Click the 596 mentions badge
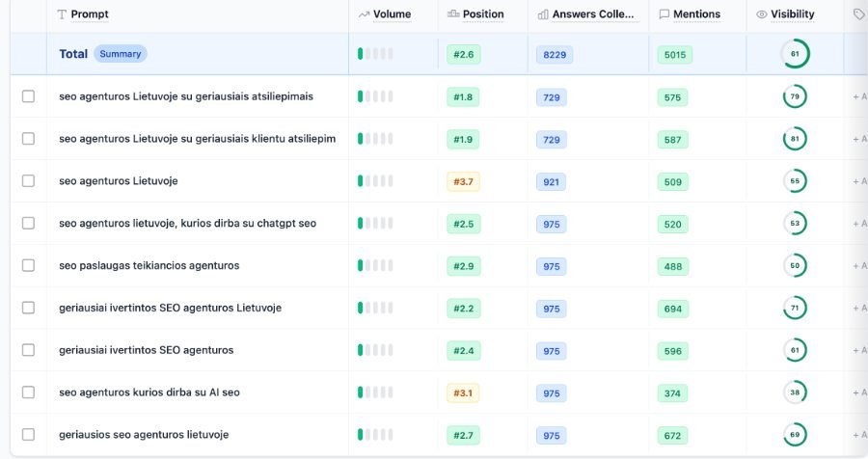Viewport: 868px width, 459px height. pos(673,350)
